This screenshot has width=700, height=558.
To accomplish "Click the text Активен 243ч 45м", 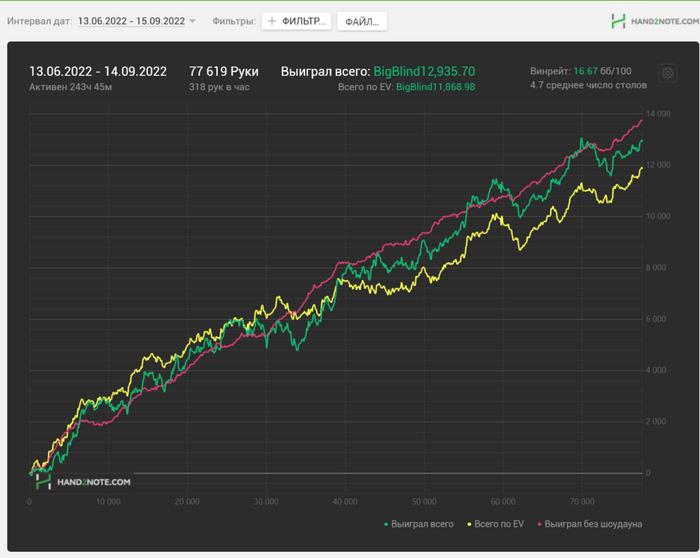I will tap(71, 87).
